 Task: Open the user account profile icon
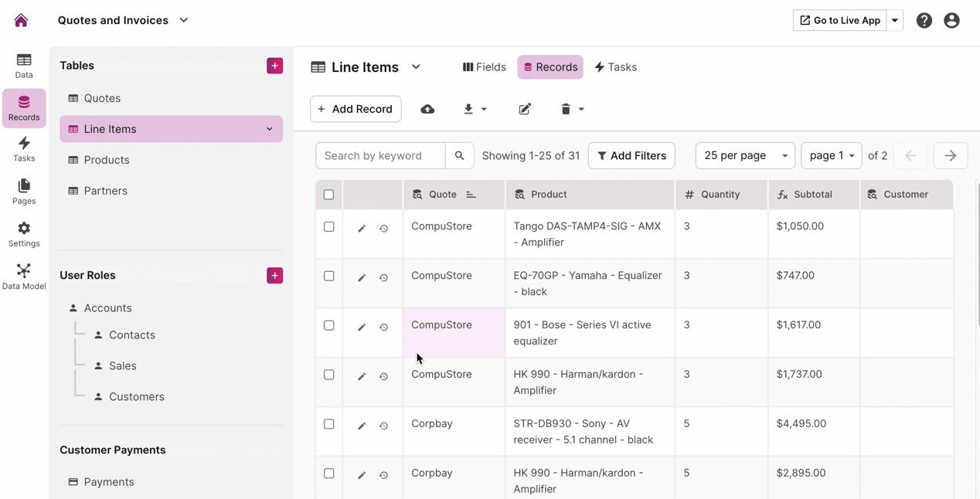pos(951,21)
